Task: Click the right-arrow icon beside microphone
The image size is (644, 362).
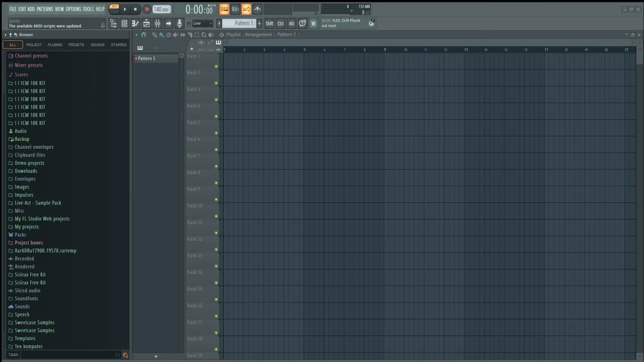Action: [168, 23]
